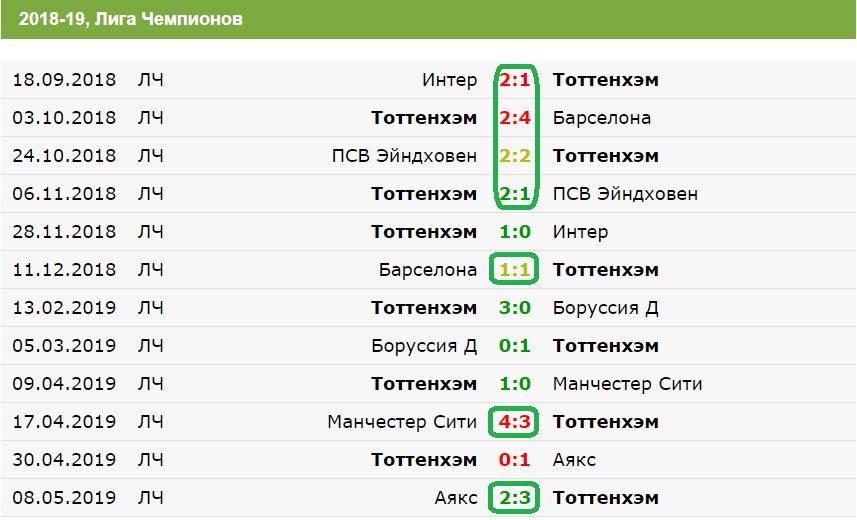Click the ЛЧ label next to 05.03.2019
Image resolution: width=857 pixels, height=520 pixels.
pyautogui.click(x=150, y=346)
